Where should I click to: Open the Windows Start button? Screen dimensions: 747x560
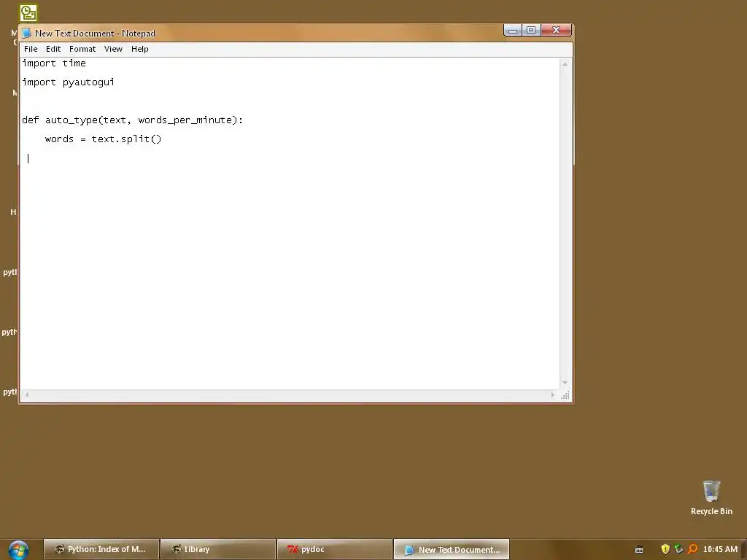(18, 550)
